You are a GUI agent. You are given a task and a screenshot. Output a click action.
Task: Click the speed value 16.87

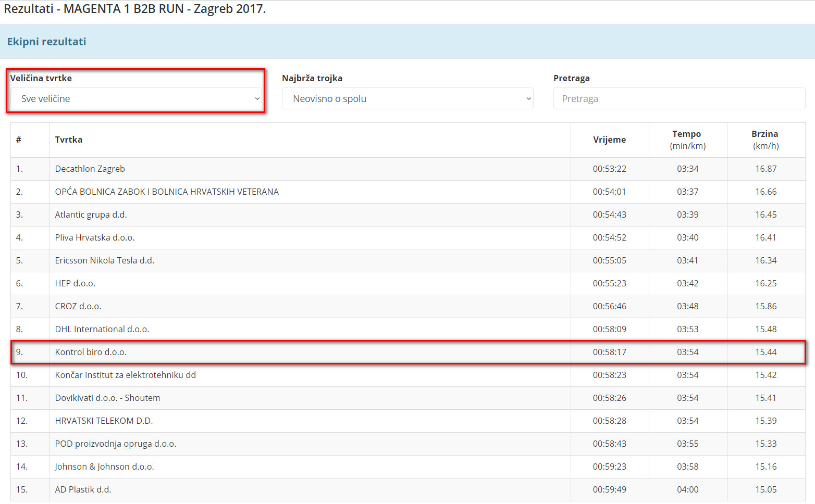coord(765,169)
